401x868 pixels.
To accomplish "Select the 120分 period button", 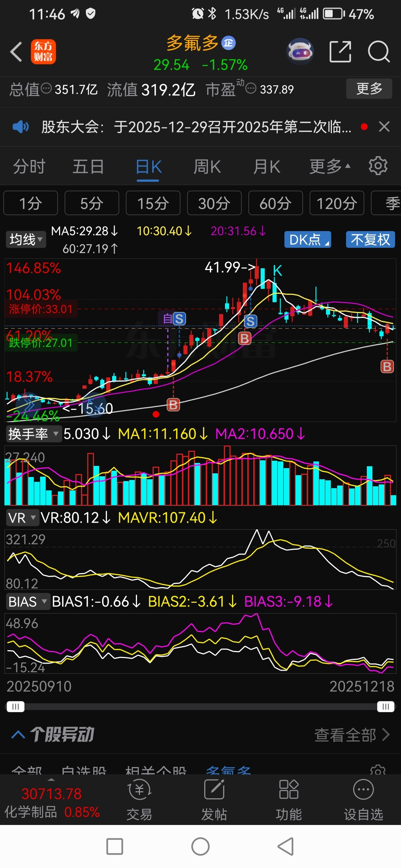I will (337, 203).
